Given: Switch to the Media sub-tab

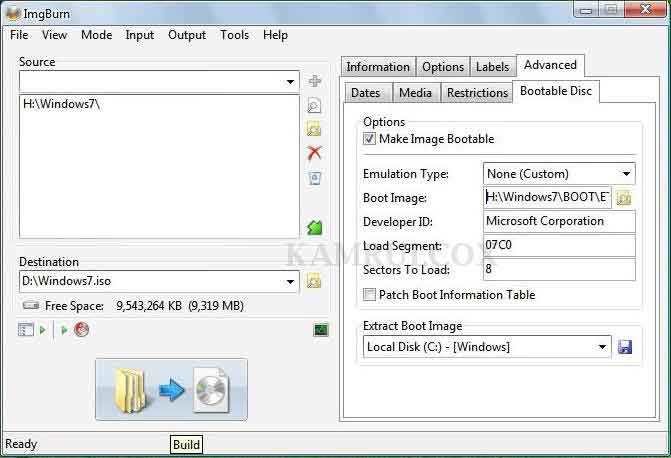Looking at the screenshot, I should 416,93.
